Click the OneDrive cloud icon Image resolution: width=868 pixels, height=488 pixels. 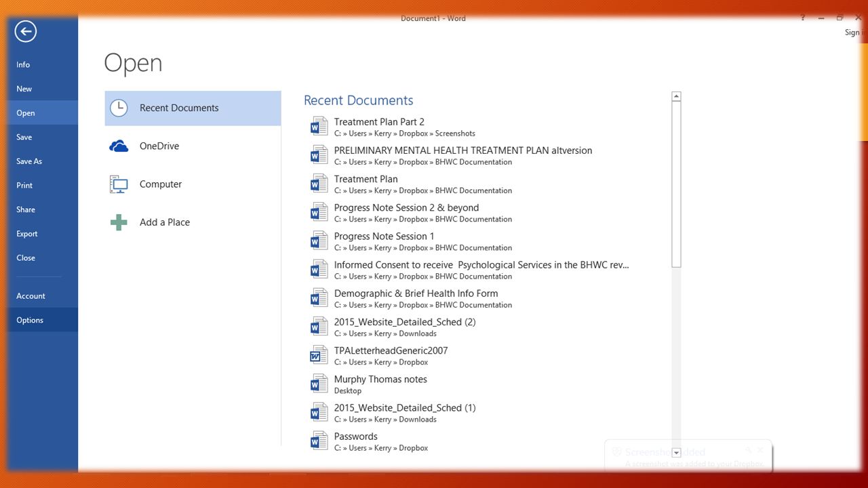[119, 146]
